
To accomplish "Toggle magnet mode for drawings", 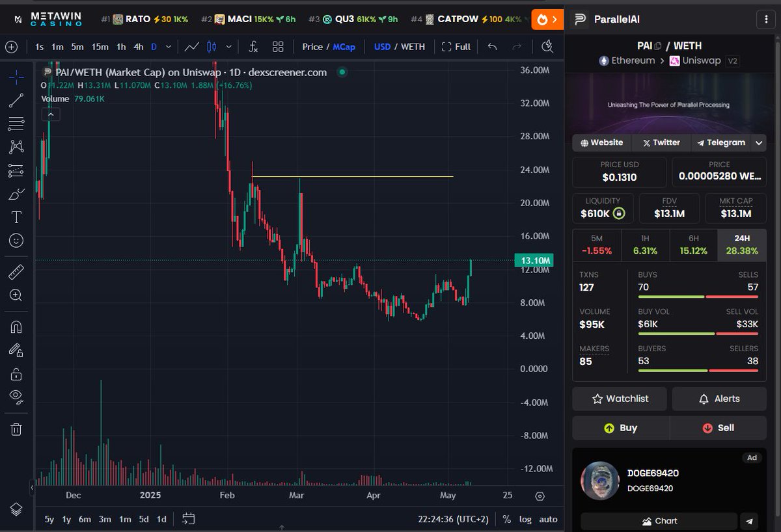I will pos(16,327).
